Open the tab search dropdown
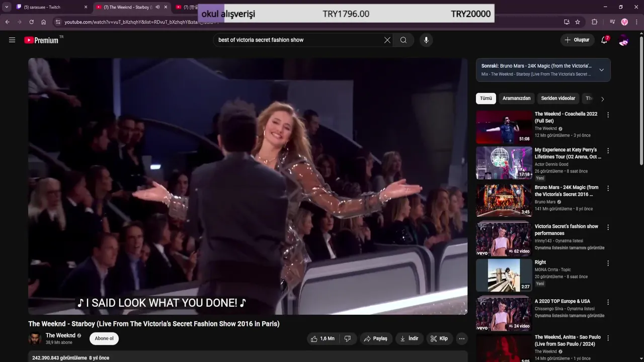This screenshot has width=644, height=362. click(x=7, y=7)
